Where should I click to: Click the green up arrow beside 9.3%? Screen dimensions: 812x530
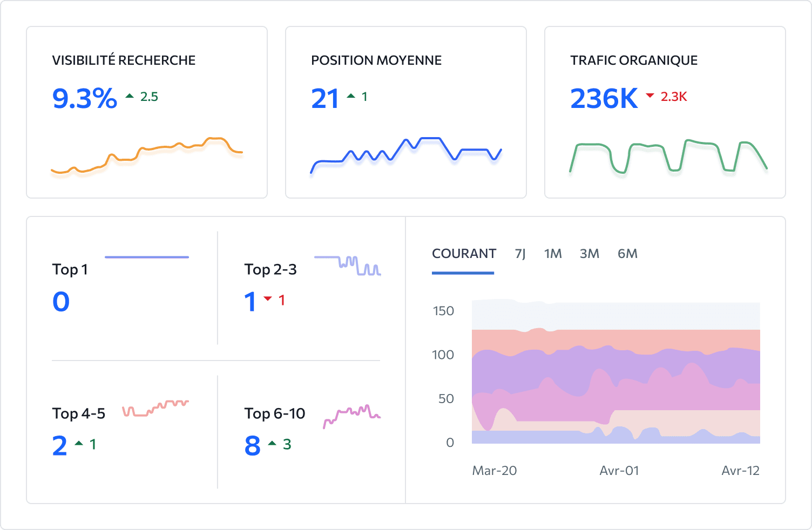tap(130, 96)
